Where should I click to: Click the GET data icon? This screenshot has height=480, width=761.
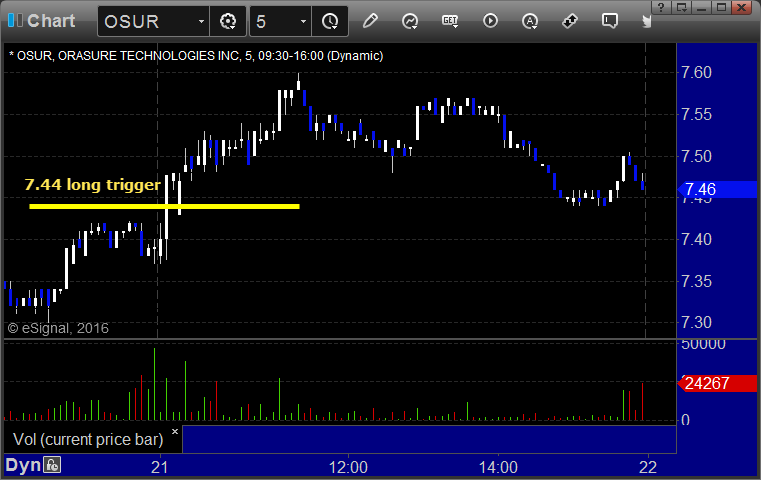450,21
